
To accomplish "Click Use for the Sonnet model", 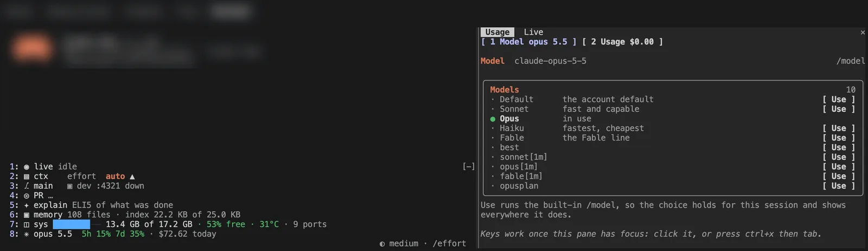I will pos(839,109).
